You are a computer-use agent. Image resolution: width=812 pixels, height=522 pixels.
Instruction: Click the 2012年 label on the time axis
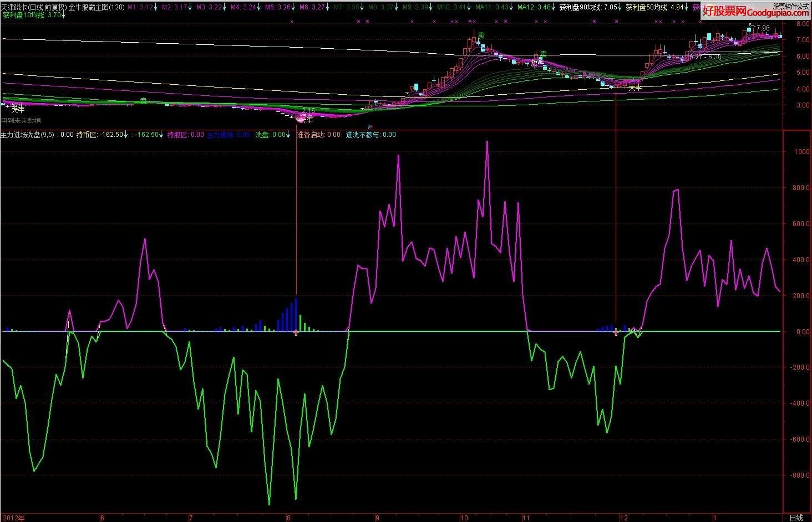click(x=13, y=518)
